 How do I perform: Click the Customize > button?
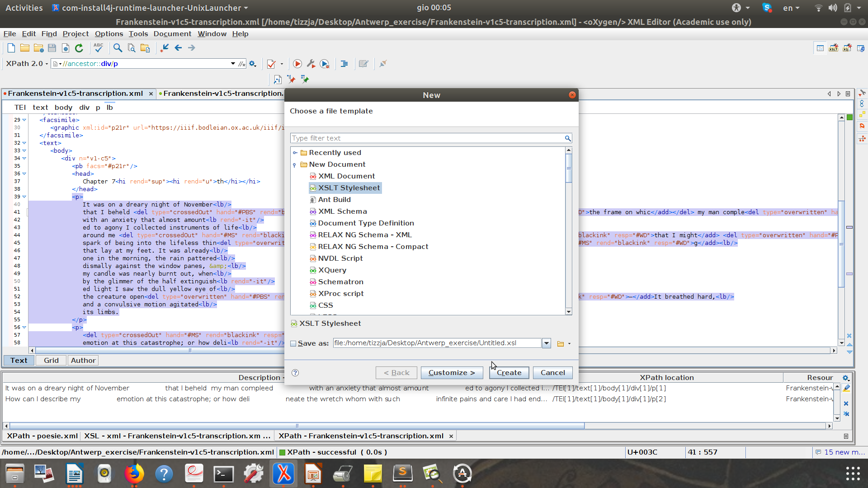coord(452,373)
